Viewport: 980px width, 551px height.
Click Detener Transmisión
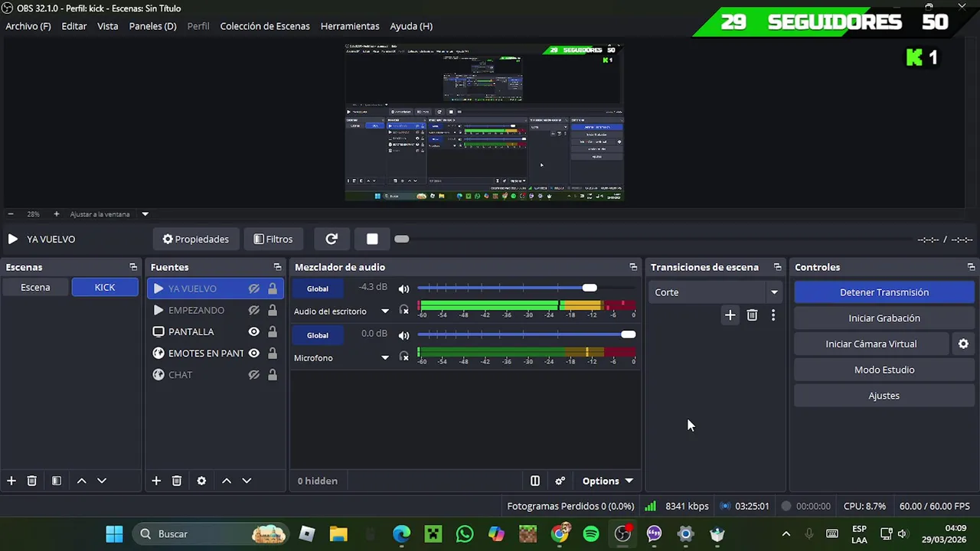884,292
